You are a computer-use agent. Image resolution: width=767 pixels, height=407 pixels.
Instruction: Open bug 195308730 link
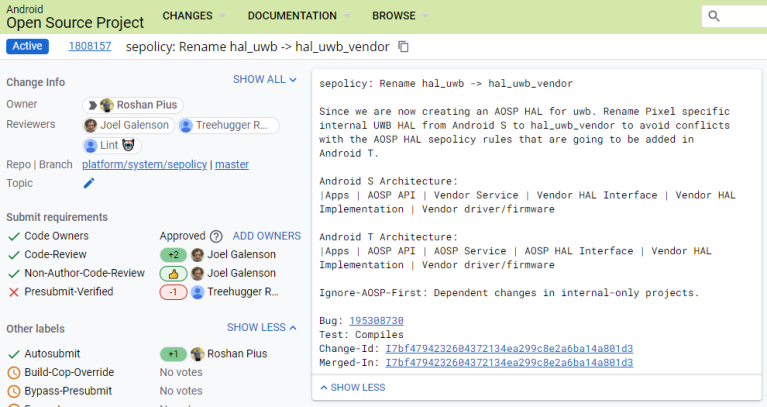tap(376, 321)
